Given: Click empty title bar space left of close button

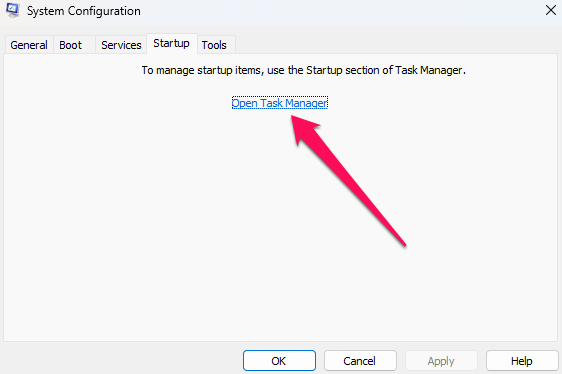Looking at the screenshot, I should point(340,11).
